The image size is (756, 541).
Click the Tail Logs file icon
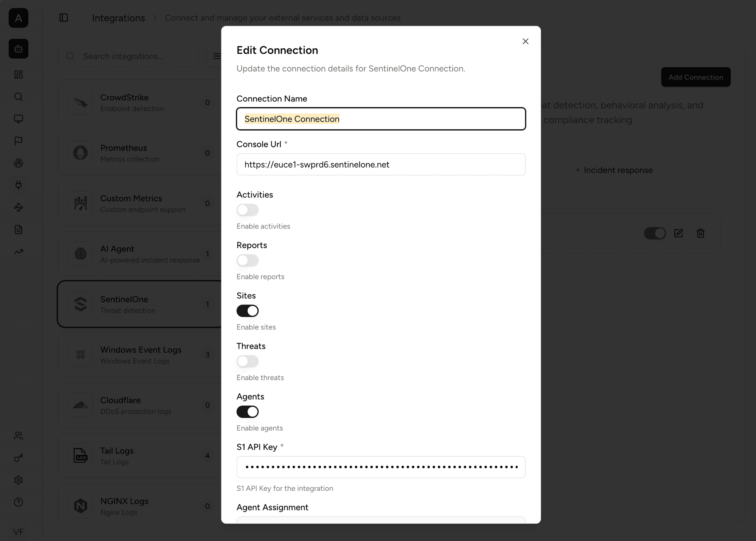click(x=81, y=455)
